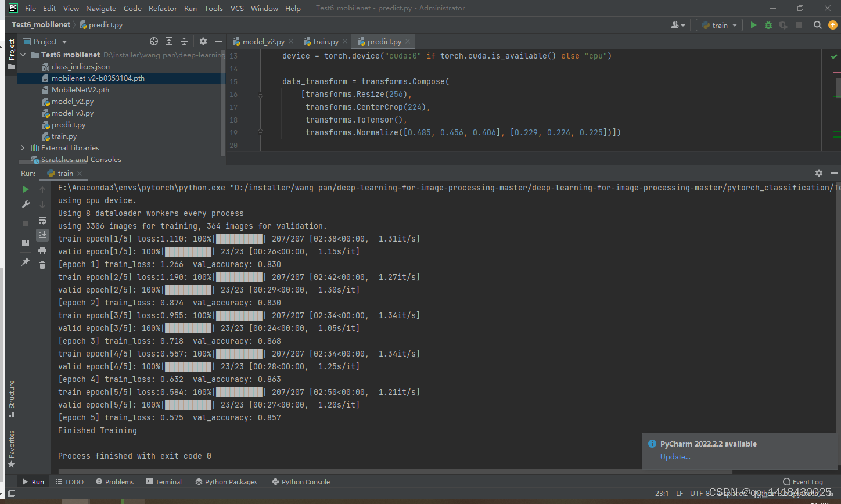Select MobileNetV2.pth file
841x504 pixels.
pos(80,89)
